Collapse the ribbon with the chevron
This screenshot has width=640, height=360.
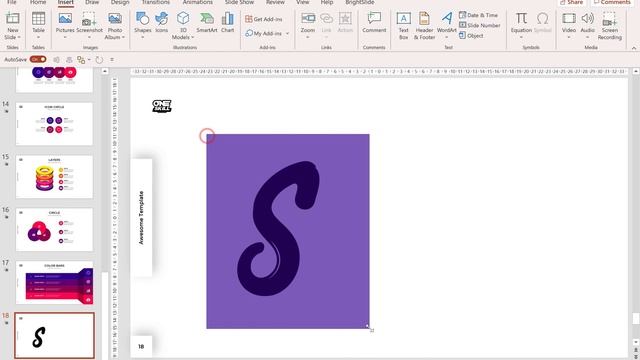pos(634,48)
